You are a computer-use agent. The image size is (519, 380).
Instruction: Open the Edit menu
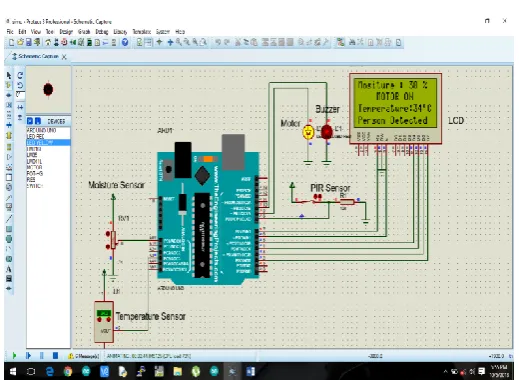coord(22,32)
